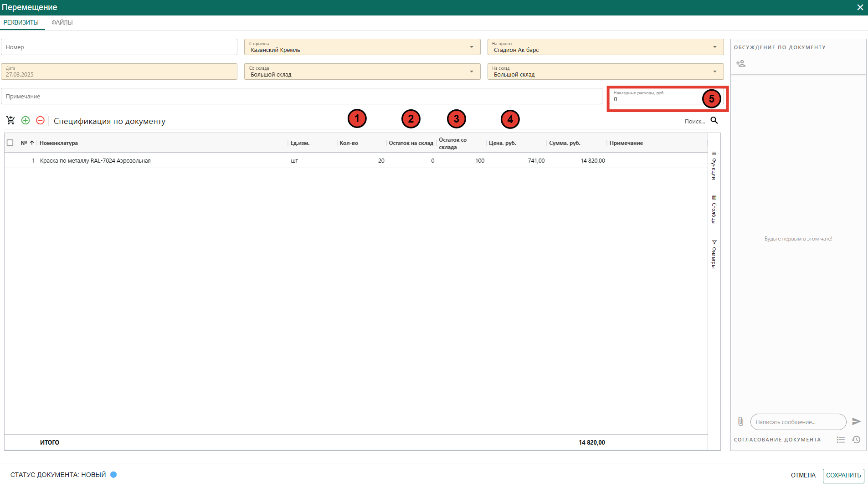Click the Цена, руб. column header
The height and width of the screenshot is (487, 868).
pos(502,143)
